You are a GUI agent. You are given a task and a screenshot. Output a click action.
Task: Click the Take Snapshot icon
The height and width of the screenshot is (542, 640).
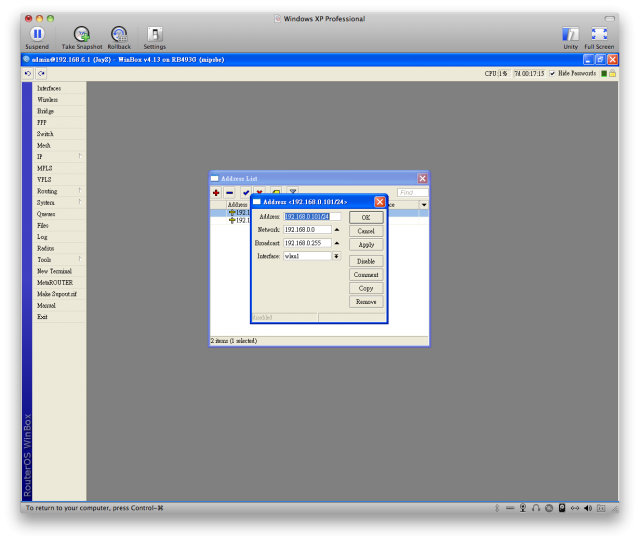(82, 34)
